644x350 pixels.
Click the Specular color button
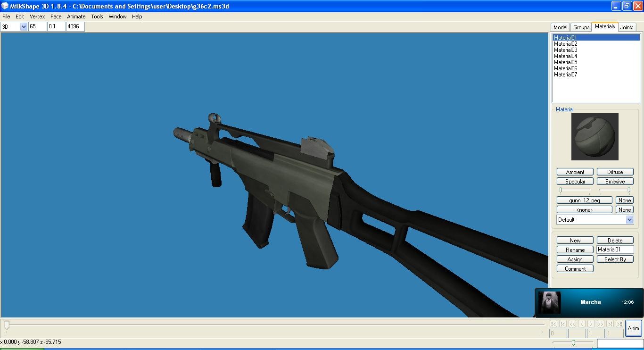click(575, 182)
